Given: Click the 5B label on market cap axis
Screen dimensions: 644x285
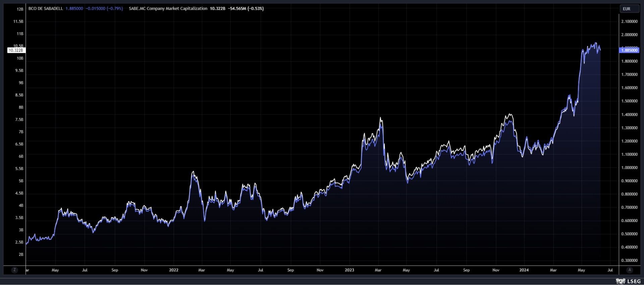Looking at the screenshot, I should click(x=21, y=181).
